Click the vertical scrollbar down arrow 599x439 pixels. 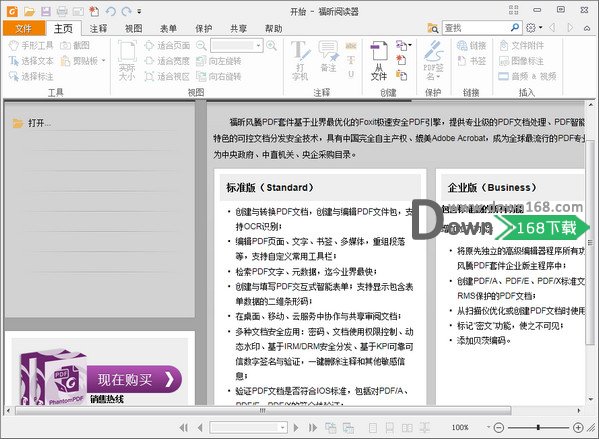(x=591, y=400)
